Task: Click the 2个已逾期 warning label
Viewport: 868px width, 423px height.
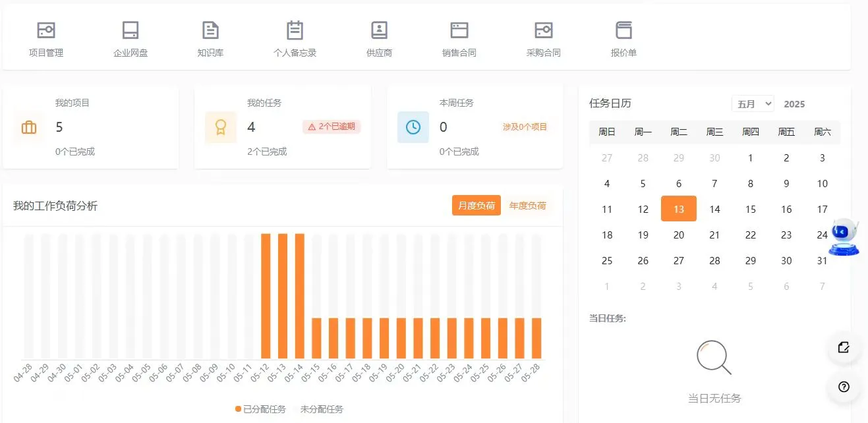Action: (x=332, y=127)
